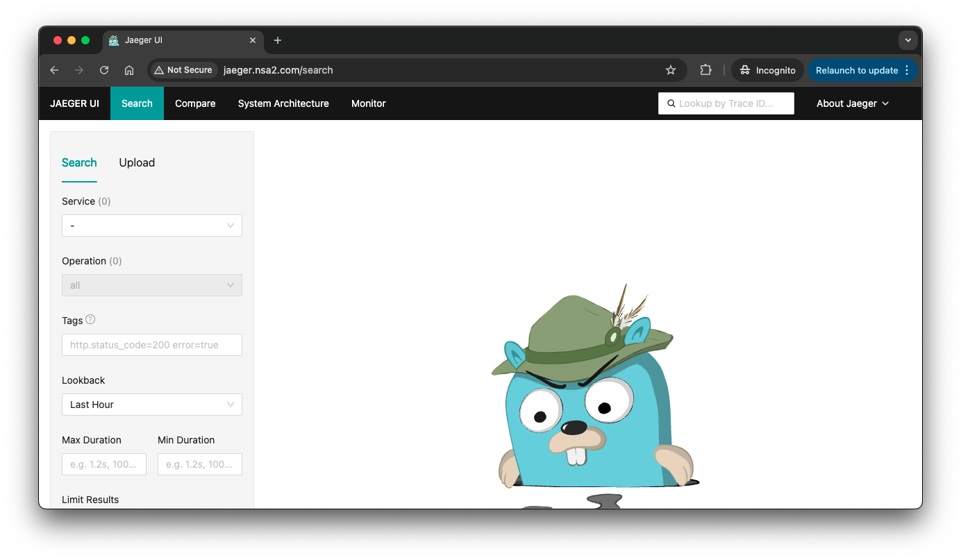Viewport: 961px width, 560px height.
Task: Reload the Jaeger page
Action: point(104,70)
